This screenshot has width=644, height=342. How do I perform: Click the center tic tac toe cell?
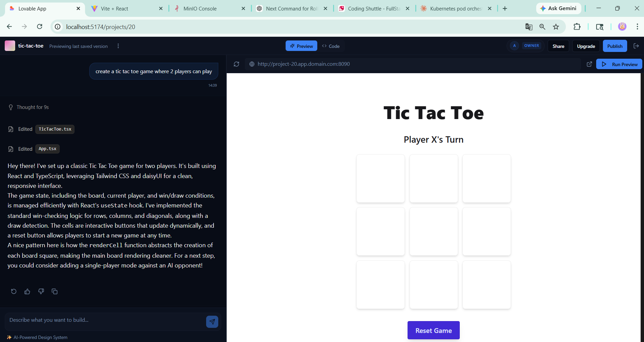434,231
